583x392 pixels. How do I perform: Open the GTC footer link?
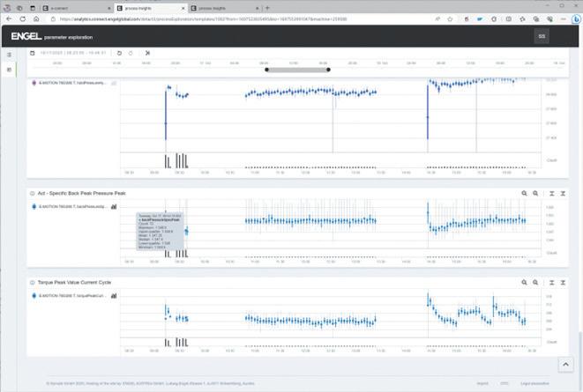pyautogui.click(x=505, y=383)
